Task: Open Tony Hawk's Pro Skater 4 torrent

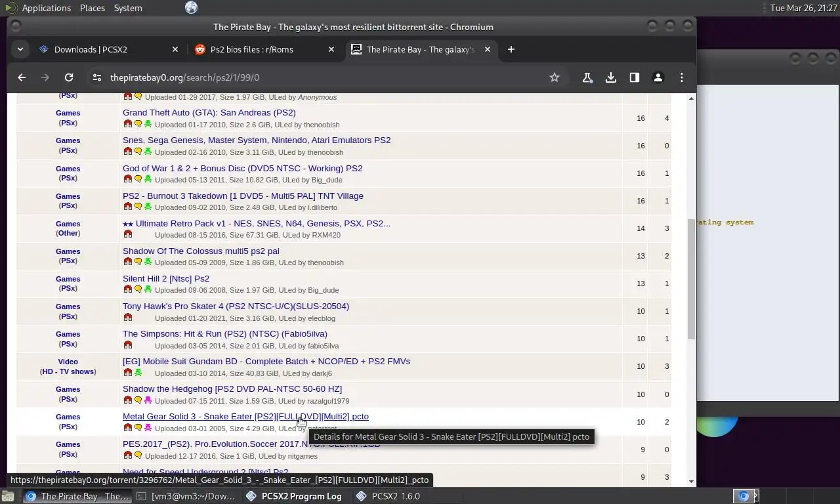Action: 236,306
